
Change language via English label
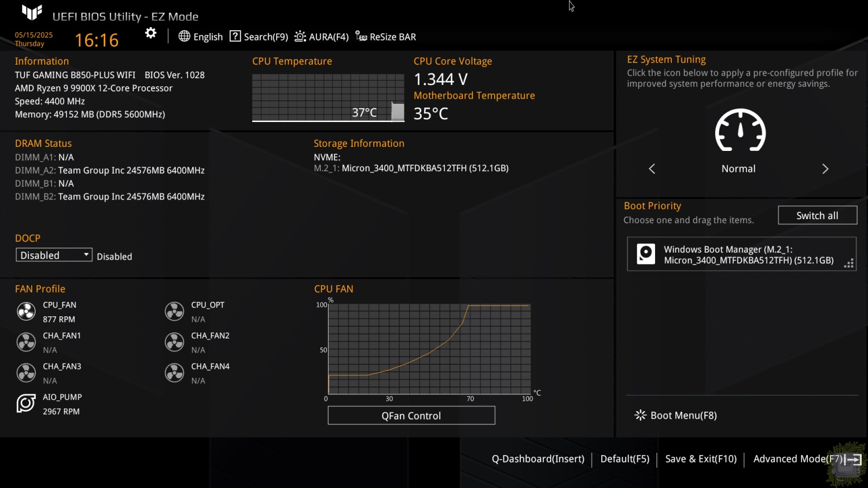[x=208, y=37]
